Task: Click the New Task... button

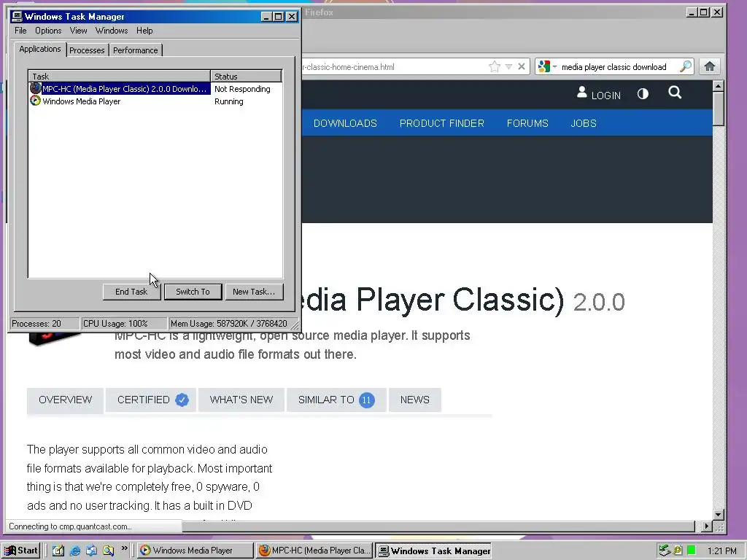Action: coord(254,292)
